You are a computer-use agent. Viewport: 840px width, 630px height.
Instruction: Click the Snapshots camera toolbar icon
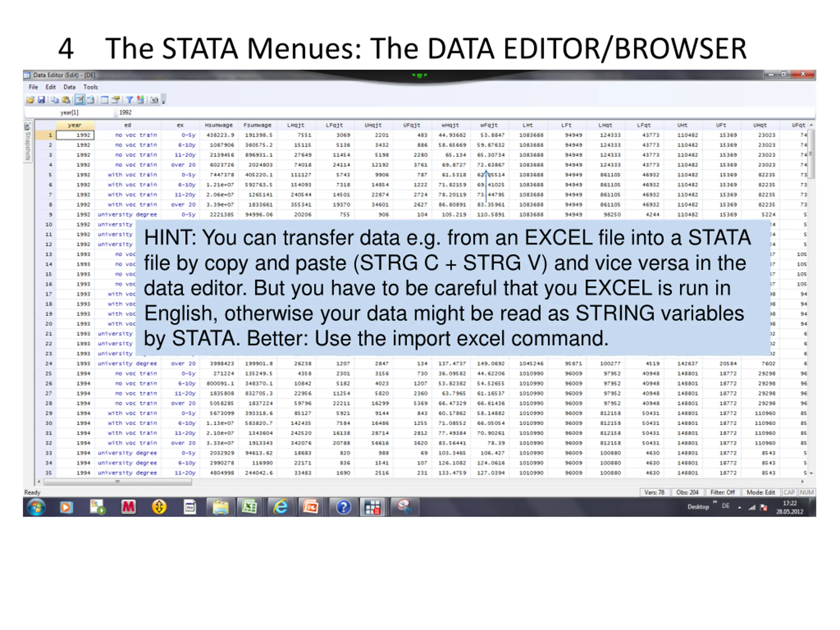click(x=154, y=100)
